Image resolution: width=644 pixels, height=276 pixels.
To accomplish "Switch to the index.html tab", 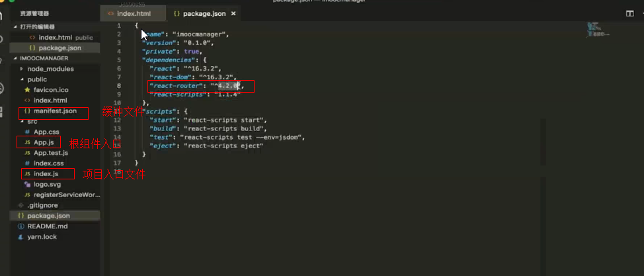I will tap(129, 14).
